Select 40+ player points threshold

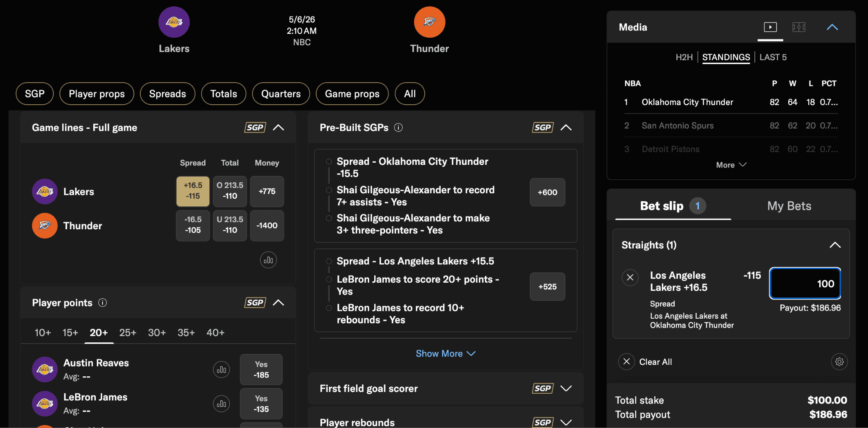(215, 333)
